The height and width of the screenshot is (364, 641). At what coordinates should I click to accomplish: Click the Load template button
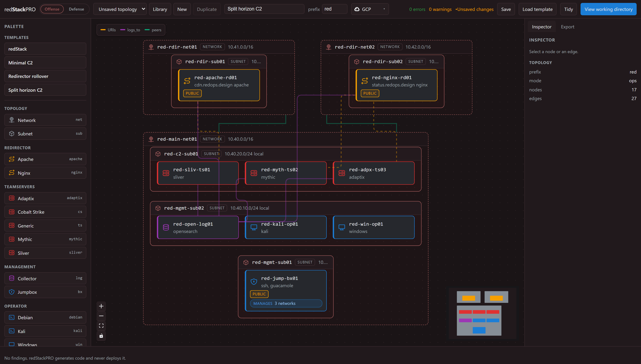537,9
